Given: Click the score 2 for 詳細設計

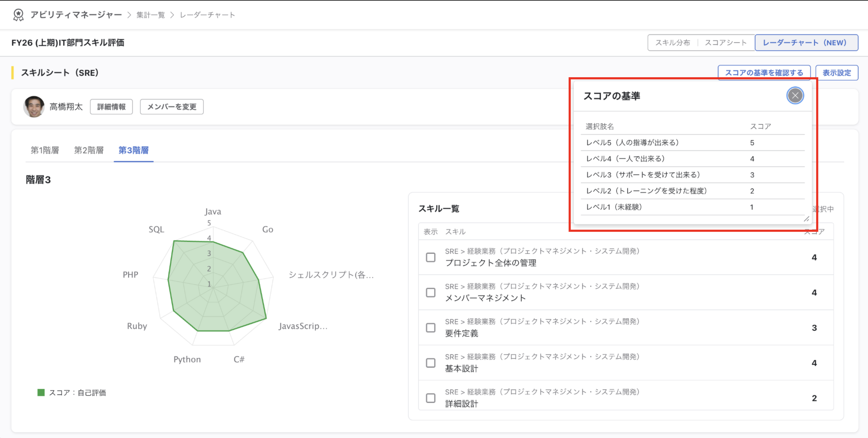Looking at the screenshot, I should tap(814, 398).
